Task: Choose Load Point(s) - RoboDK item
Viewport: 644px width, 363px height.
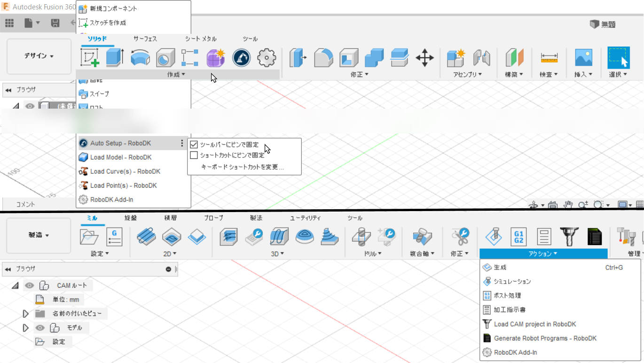Action: 134,185
